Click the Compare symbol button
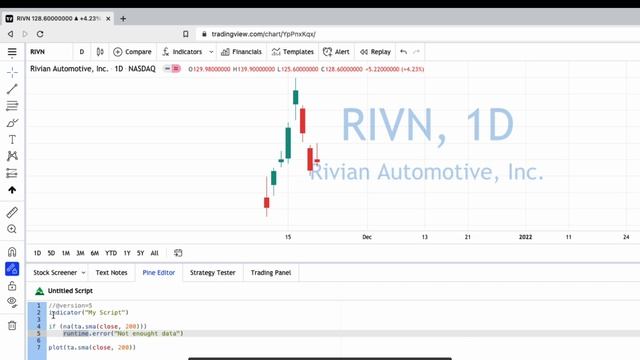Screen dimensions: 640x360 click(132, 52)
